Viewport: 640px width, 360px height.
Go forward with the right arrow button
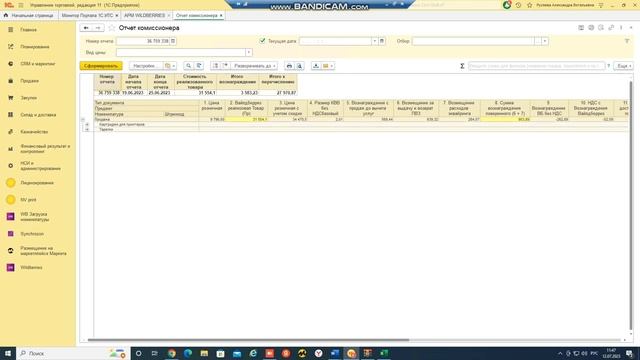pos(98,28)
